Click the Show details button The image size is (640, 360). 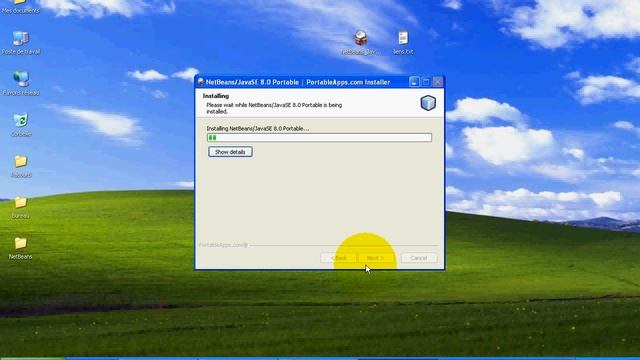click(x=230, y=152)
